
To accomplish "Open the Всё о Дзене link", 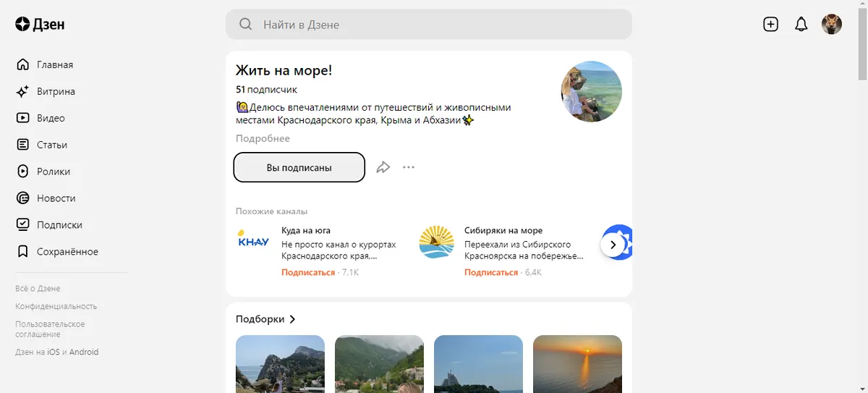I will point(38,288).
